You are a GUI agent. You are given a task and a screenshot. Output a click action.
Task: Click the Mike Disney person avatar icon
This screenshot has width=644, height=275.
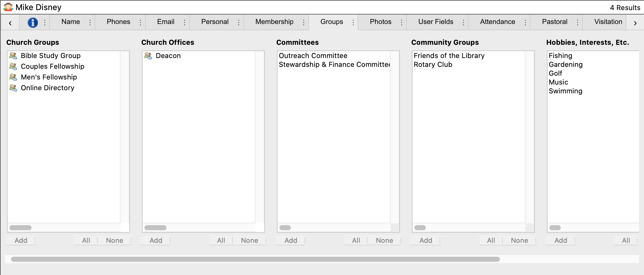coord(8,7)
